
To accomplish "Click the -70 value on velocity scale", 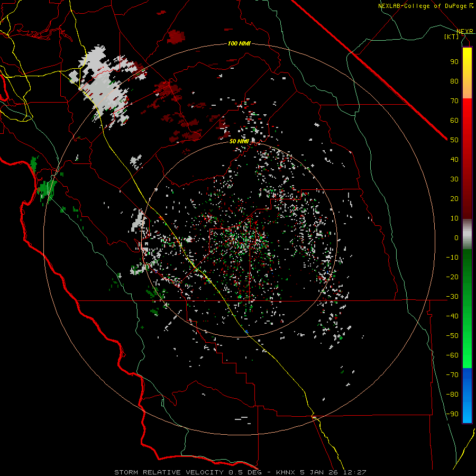I will pos(452,375).
